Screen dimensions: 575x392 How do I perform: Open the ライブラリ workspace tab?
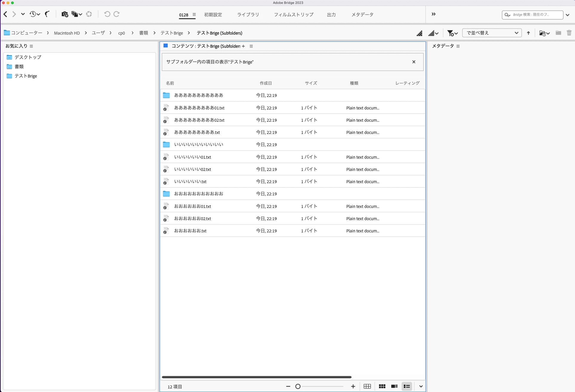[248, 15]
